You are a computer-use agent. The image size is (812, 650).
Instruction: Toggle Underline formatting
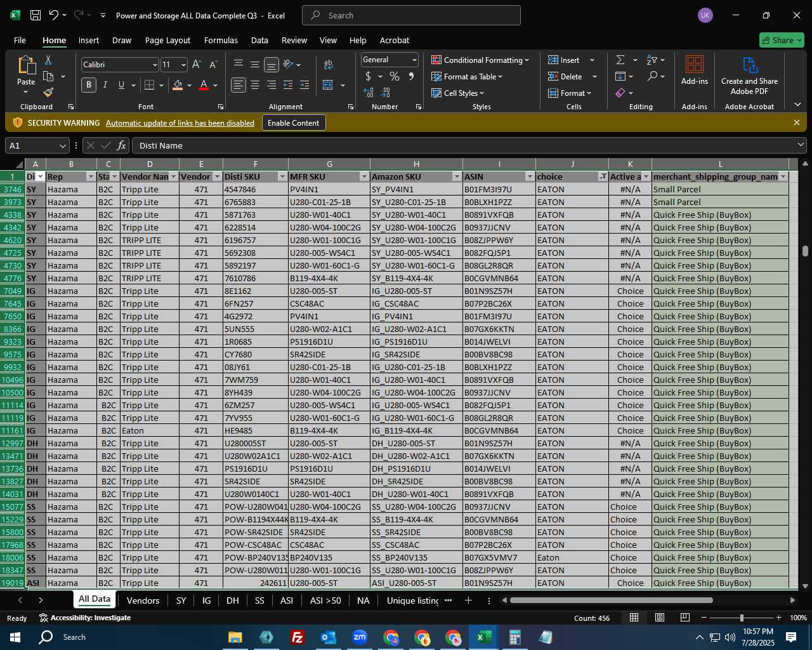pos(121,85)
